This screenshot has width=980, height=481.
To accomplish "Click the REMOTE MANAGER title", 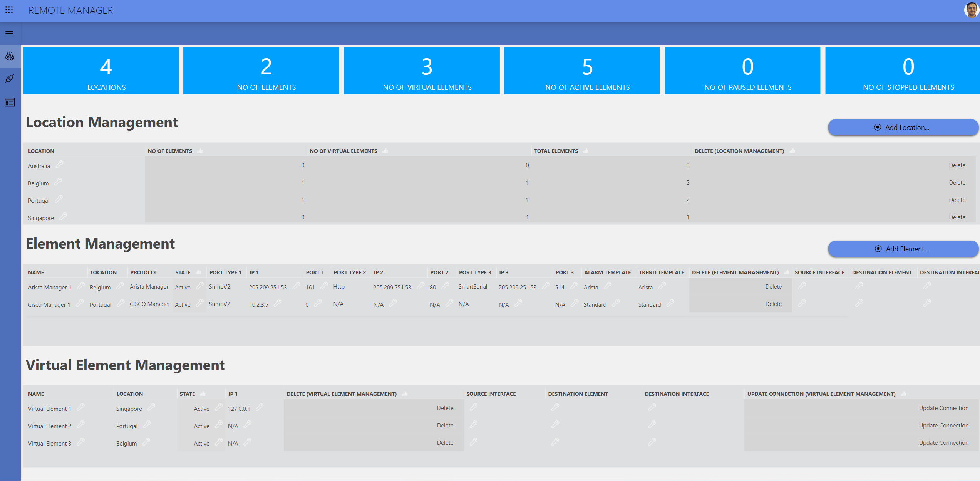I will 71,10.
